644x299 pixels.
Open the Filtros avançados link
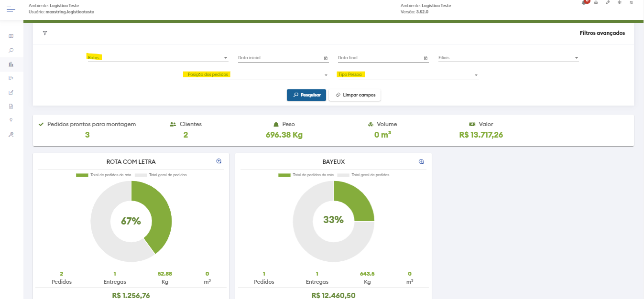pyautogui.click(x=602, y=33)
